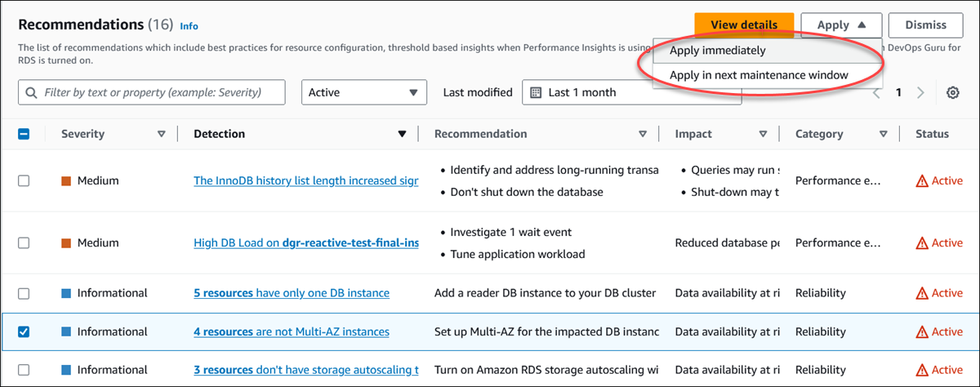The width and height of the screenshot is (980, 387).
Task: Sort by the Detection column arrow
Action: point(402,134)
